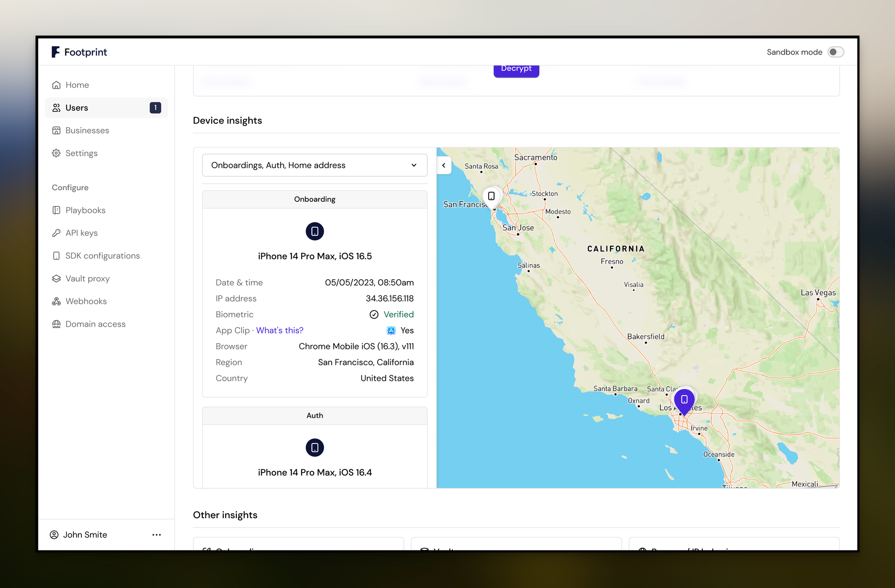Open the John Smite three-dot menu
The image size is (895, 588).
coord(156,535)
